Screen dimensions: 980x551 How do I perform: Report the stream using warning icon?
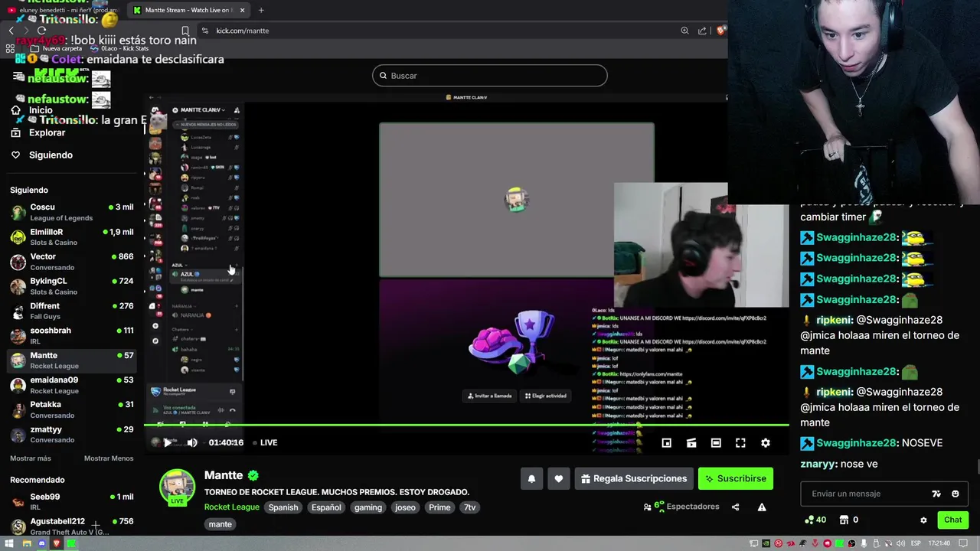[x=762, y=507]
